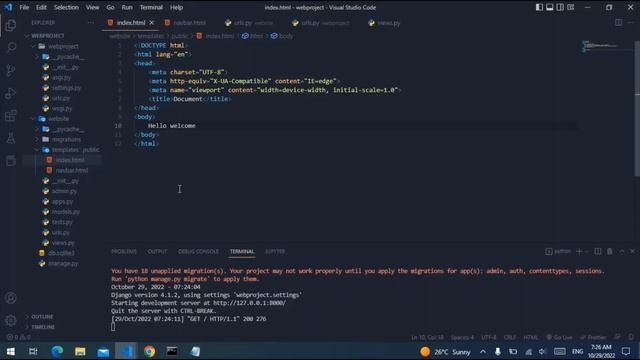640x360 pixels.
Task: Open the 127.0.0.1:8000 link in terminal
Action: click(x=249, y=303)
